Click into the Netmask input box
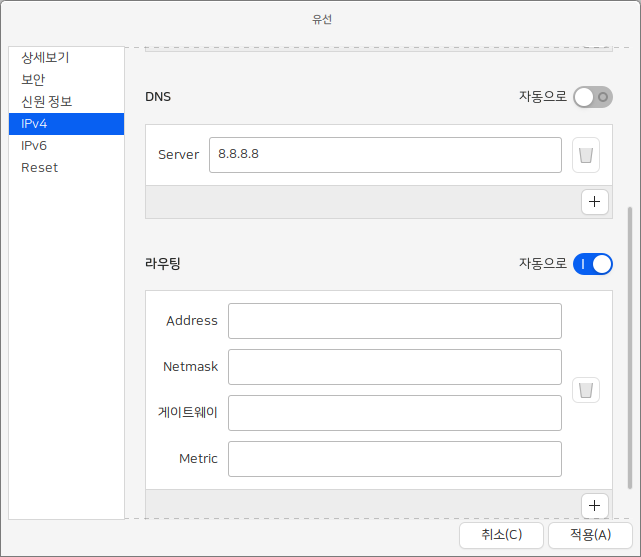The width and height of the screenshot is (641, 557). click(394, 367)
